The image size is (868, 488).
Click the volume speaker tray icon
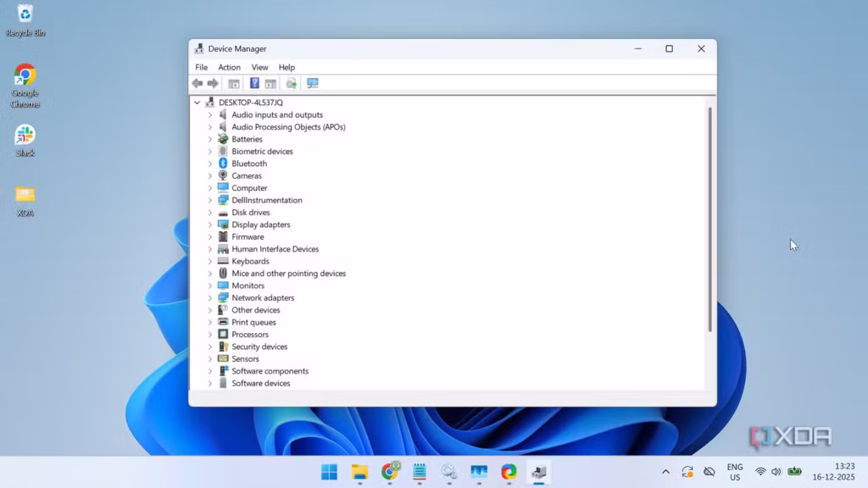(x=776, y=472)
